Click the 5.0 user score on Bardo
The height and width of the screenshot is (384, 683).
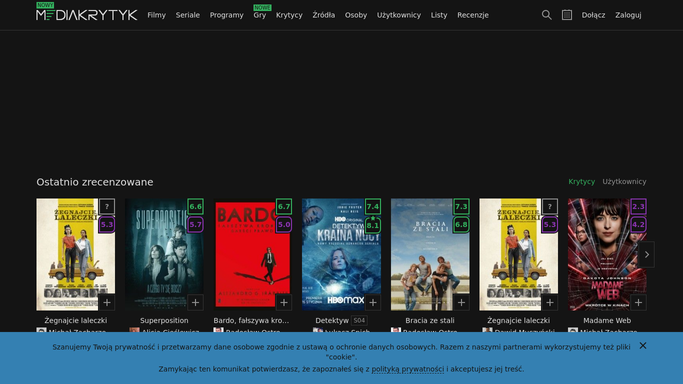point(284,225)
